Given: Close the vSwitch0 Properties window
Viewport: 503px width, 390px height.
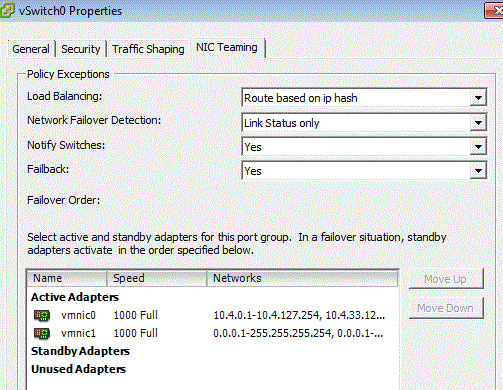Looking at the screenshot, I should (494, 11).
